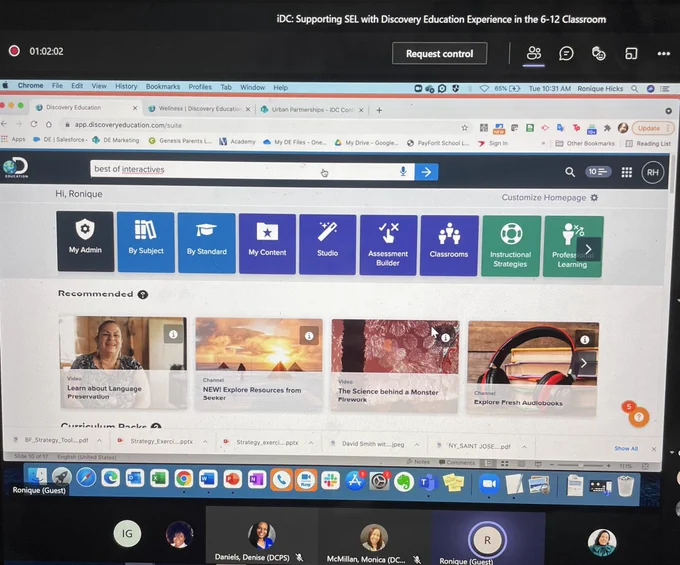Image resolution: width=680 pixels, height=565 pixels.
Task: Open the My Admin tile
Action: coord(85,242)
